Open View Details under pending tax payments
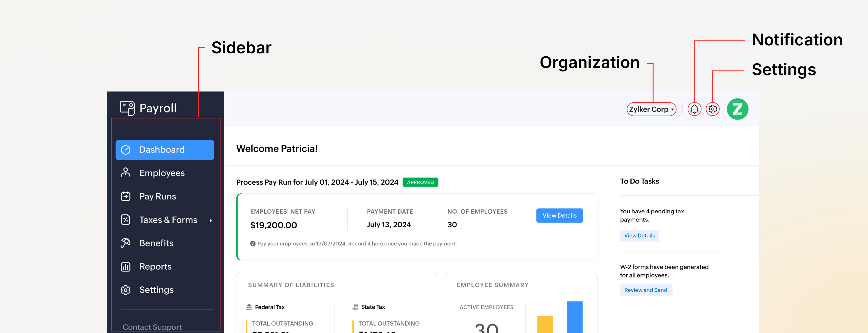Viewport: 868px width, 333px height. [639, 235]
